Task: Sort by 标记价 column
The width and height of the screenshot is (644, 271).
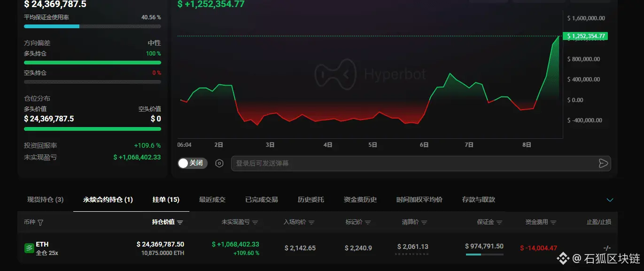Action: 358,222
